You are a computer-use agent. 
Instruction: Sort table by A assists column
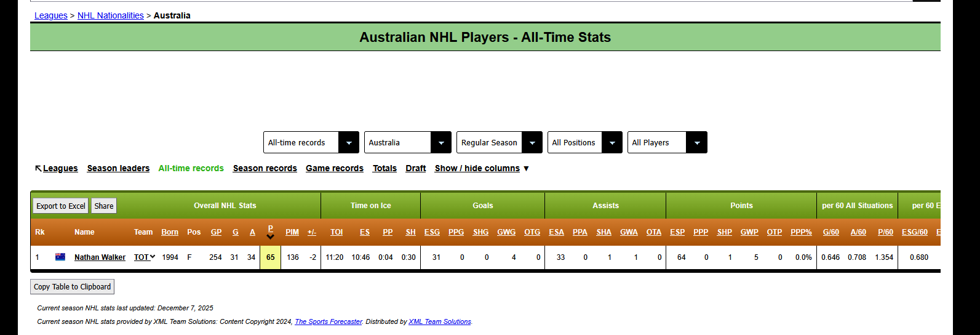pos(252,232)
